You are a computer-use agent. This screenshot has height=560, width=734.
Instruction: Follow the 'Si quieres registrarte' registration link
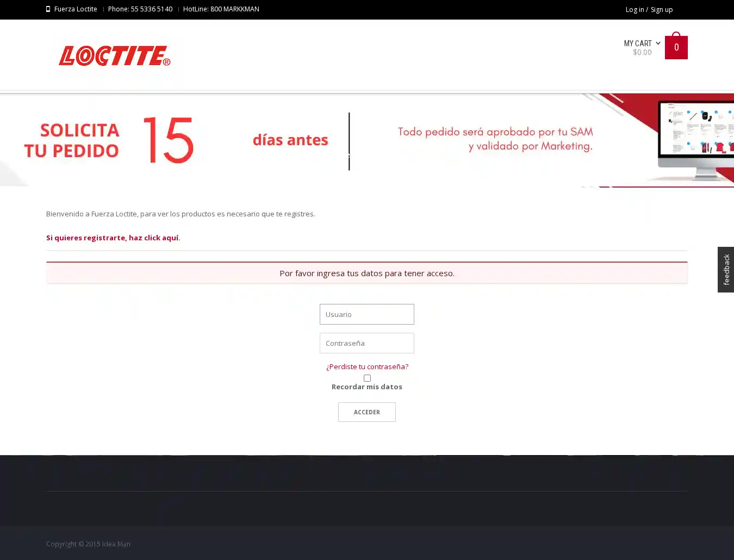pos(113,238)
